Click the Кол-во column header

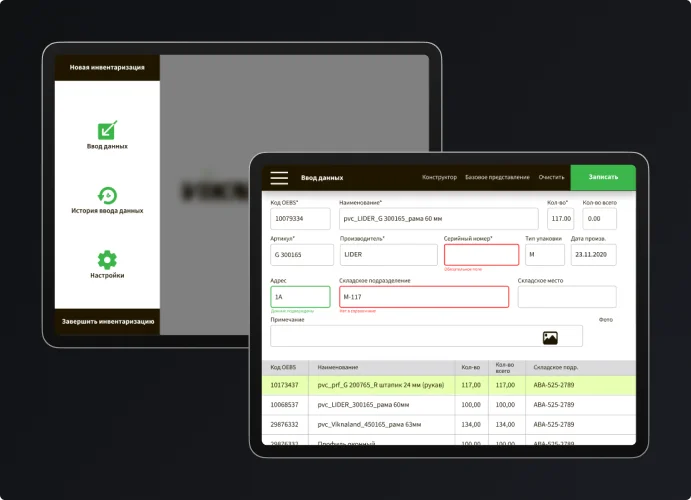click(x=470, y=368)
